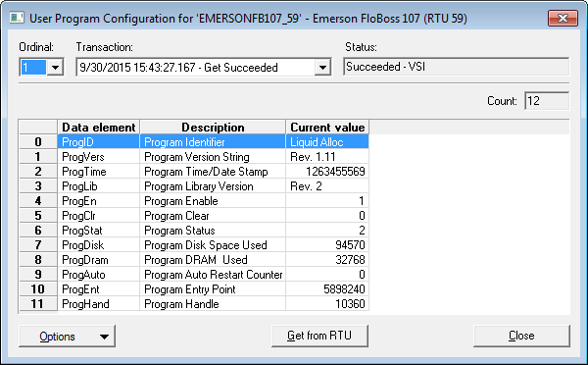Select the ProgStat data element cell

pos(99,231)
